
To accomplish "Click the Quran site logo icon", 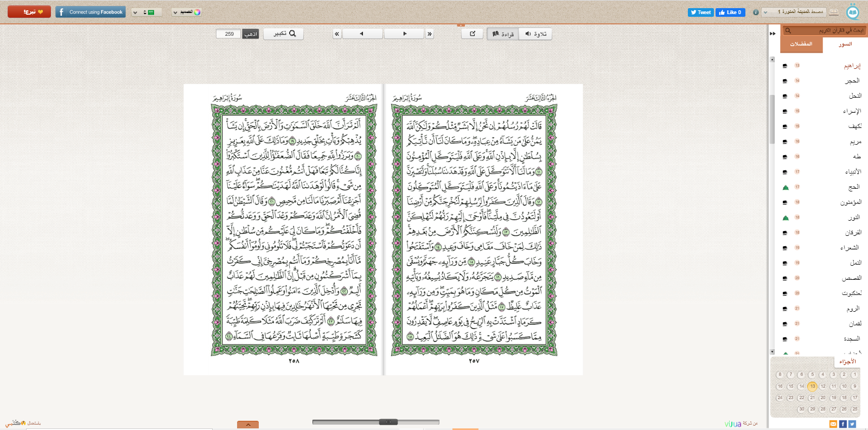I will coord(853,12).
